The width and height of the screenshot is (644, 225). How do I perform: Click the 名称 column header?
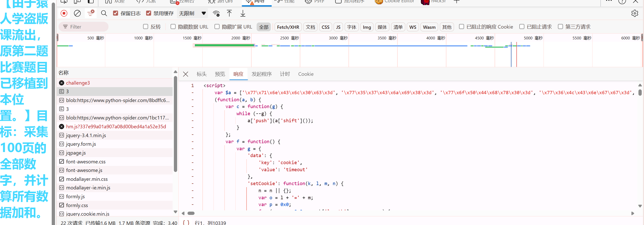click(64, 73)
